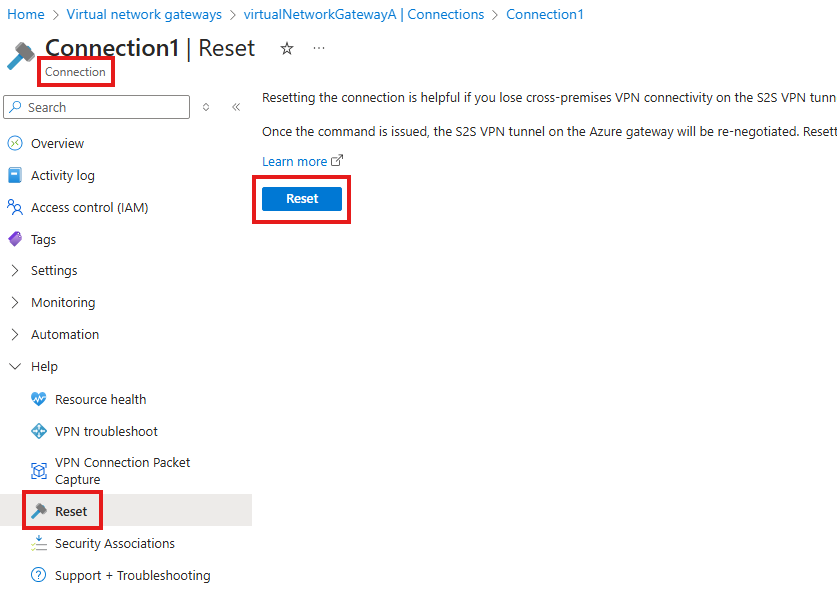Select the Reset item in sidebar
The image size is (837, 616).
tap(126, 510)
